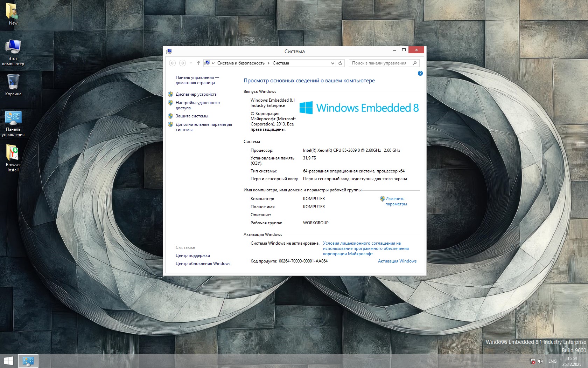This screenshot has height=368, width=588.
Task: Open Browser Install desktop icon
Action: [x=13, y=158]
